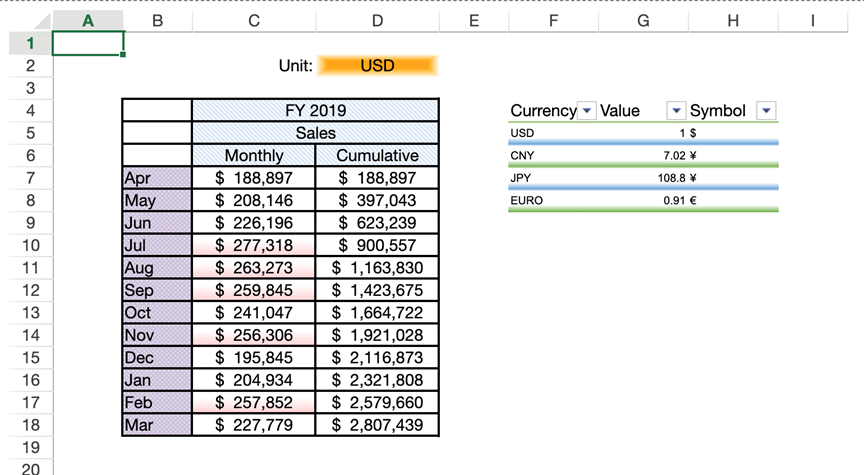
Task: Select column D header
Action: pos(377,21)
